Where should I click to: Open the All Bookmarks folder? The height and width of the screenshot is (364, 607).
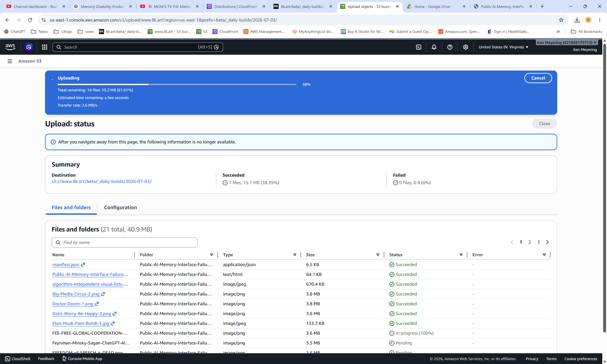(x=587, y=31)
